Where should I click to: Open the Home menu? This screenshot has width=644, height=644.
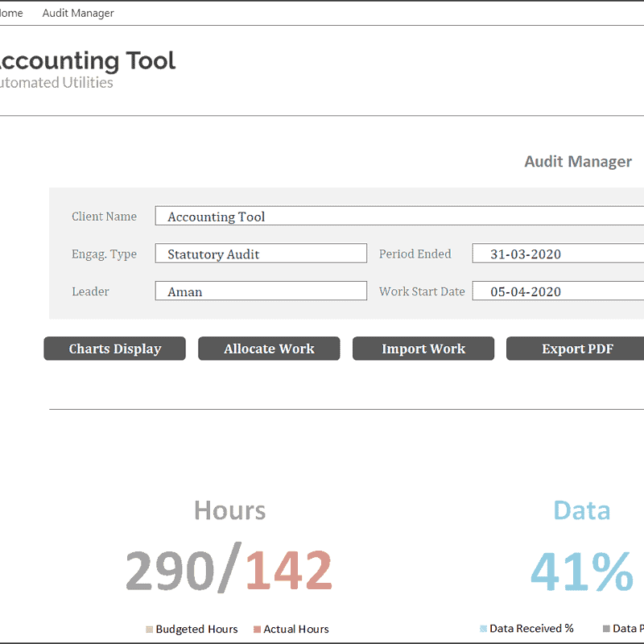click(x=10, y=13)
